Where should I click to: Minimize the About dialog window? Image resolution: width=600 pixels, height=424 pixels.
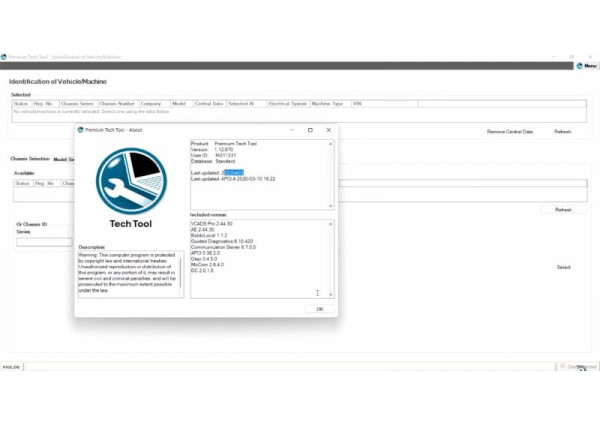(x=291, y=130)
